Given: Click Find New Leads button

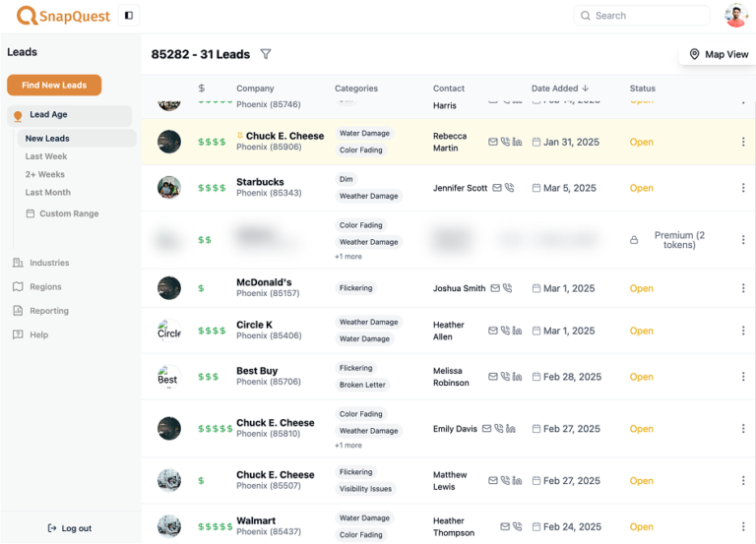Looking at the screenshot, I should (x=54, y=86).
